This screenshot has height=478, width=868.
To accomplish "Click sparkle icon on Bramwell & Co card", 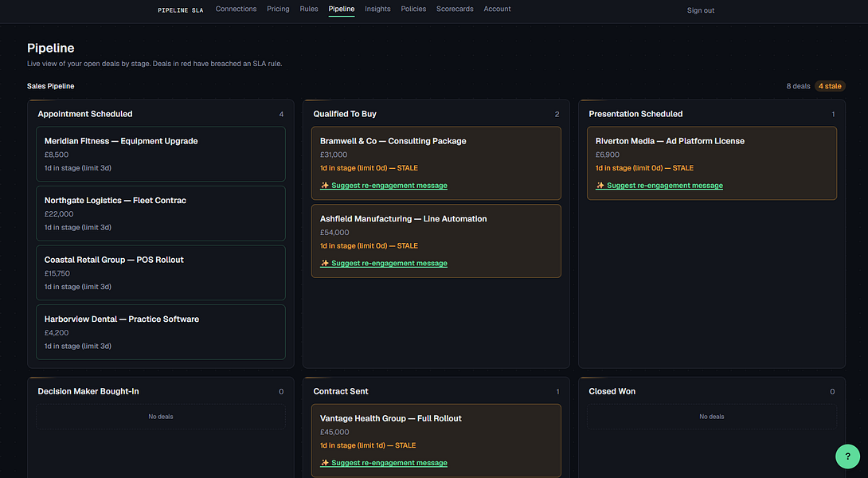I will [325, 186].
